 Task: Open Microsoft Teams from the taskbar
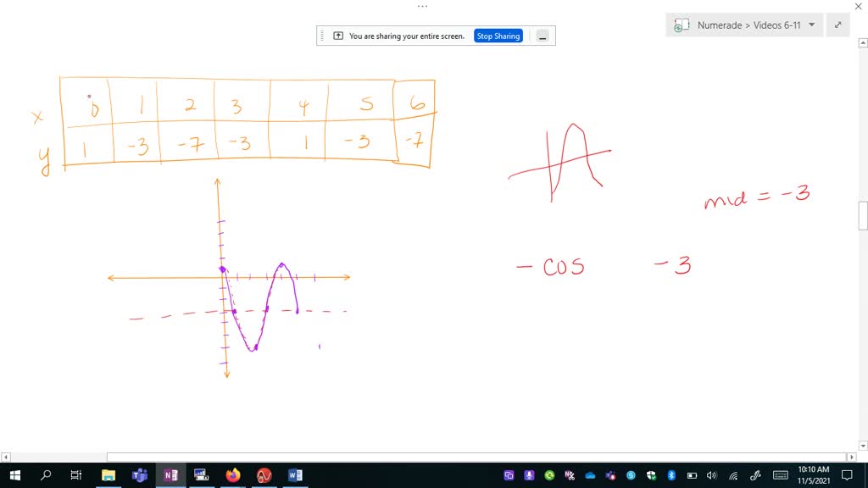pyautogui.click(x=140, y=474)
